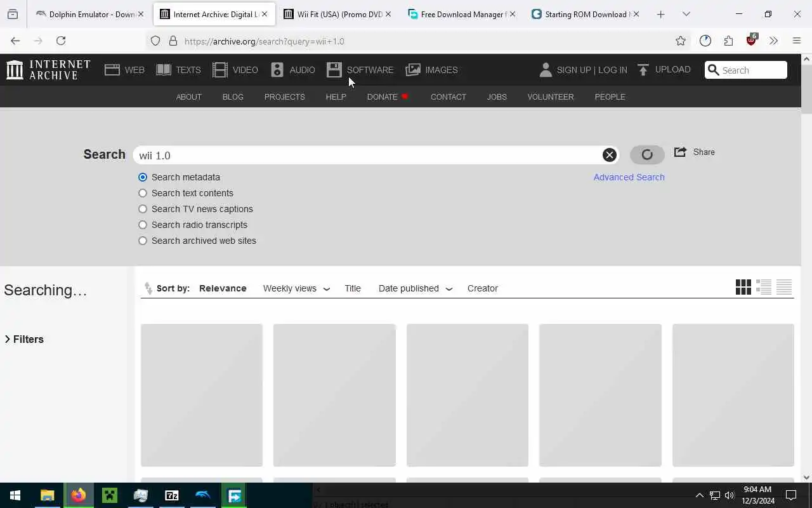This screenshot has height=508, width=812.
Task: Sort results by Relevance
Action: 223,288
